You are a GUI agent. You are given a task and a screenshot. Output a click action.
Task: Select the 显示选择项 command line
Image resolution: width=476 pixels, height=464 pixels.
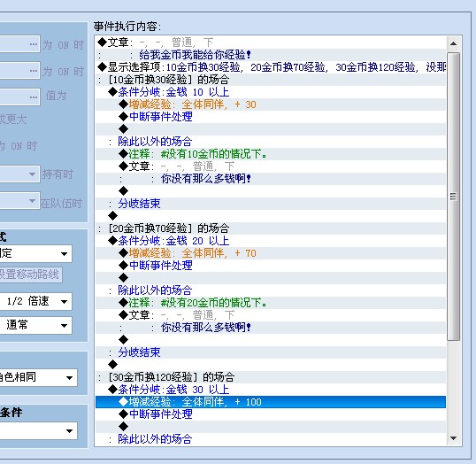coord(271,67)
